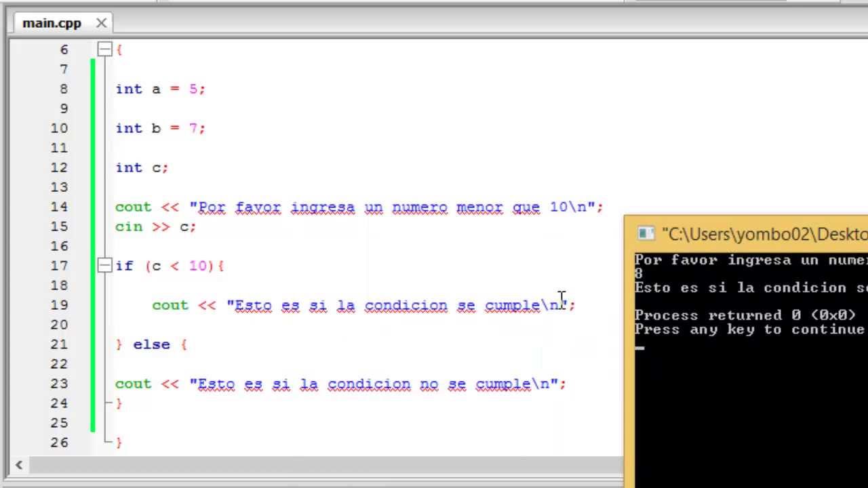Close the main.cpp tab

[x=101, y=23]
